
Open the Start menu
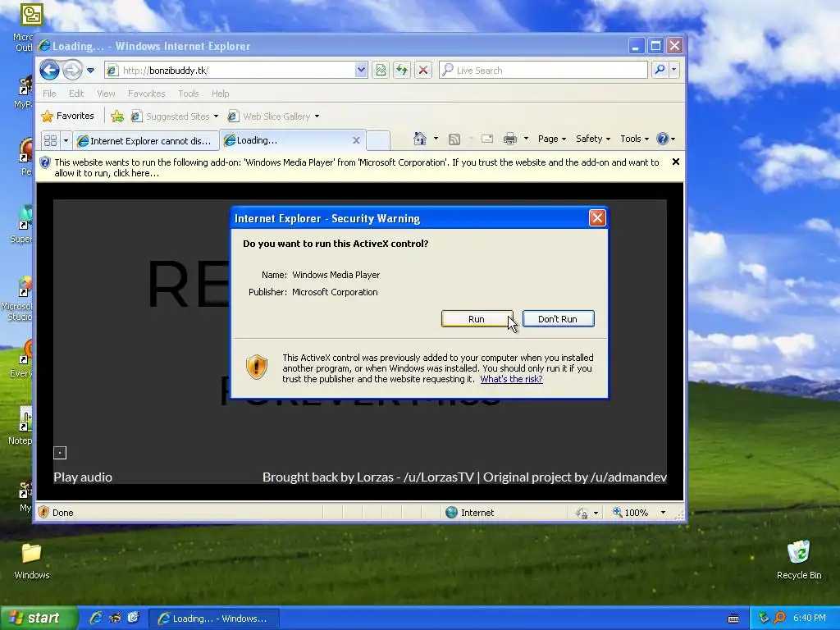[39, 618]
